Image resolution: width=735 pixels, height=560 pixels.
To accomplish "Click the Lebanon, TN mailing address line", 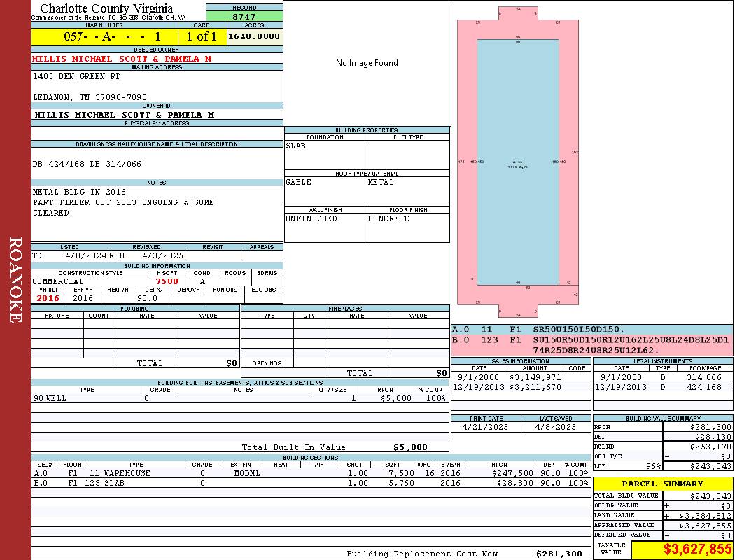I will coord(90,97).
